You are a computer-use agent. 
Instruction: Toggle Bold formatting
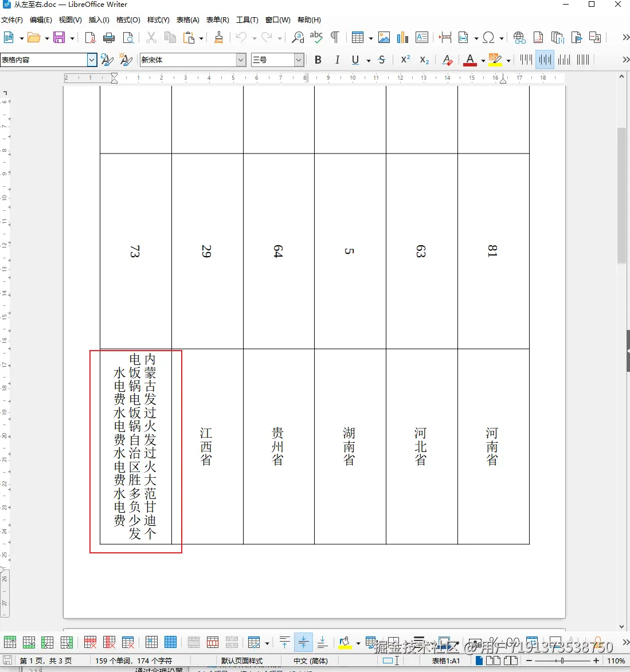pos(318,60)
